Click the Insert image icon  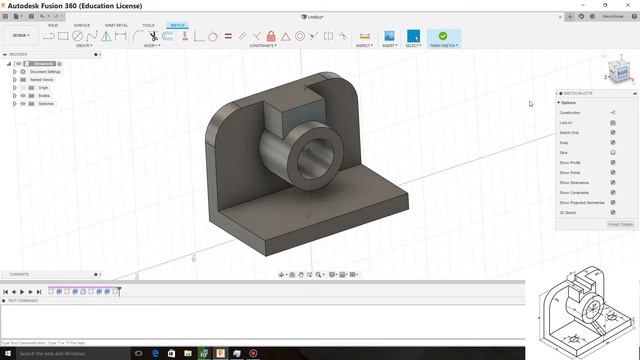click(x=389, y=36)
